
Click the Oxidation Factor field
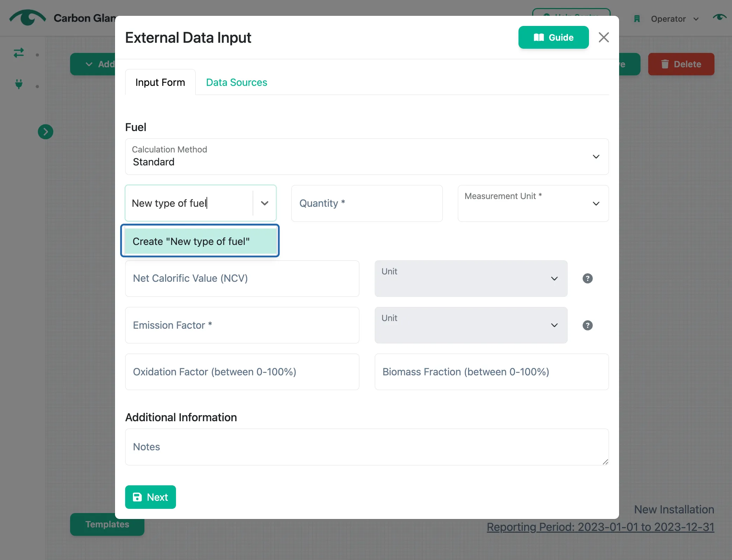click(242, 372)
